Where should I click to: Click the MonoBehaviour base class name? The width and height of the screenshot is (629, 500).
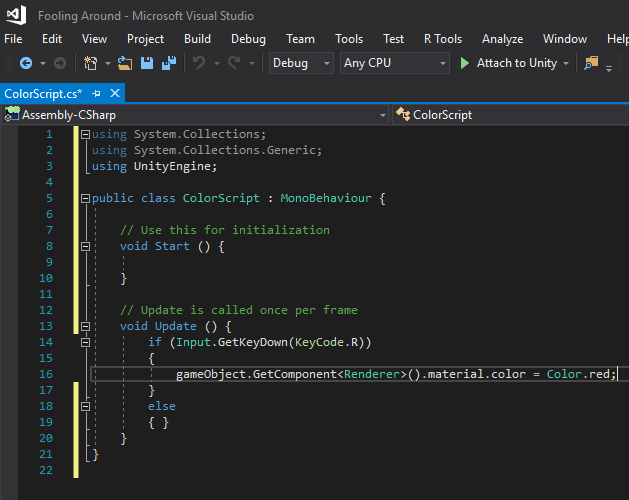coord(326,198)
